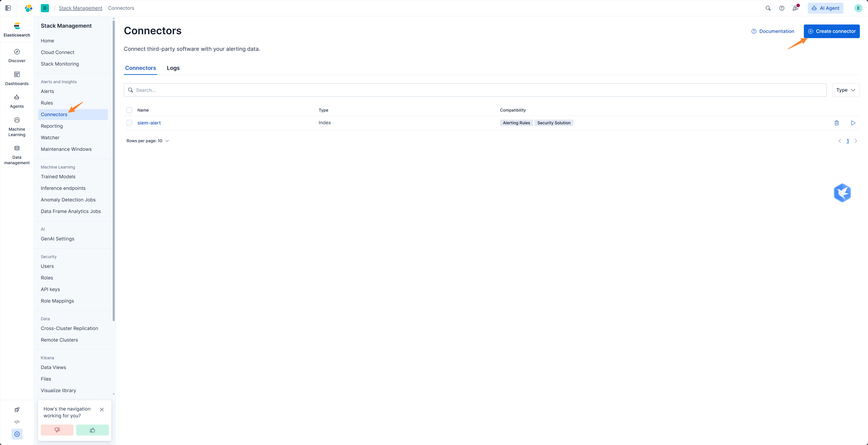Viewport: 868px width, 445px height.
Task: Open the user avatar E menu
Action: (x=858, y=8)
